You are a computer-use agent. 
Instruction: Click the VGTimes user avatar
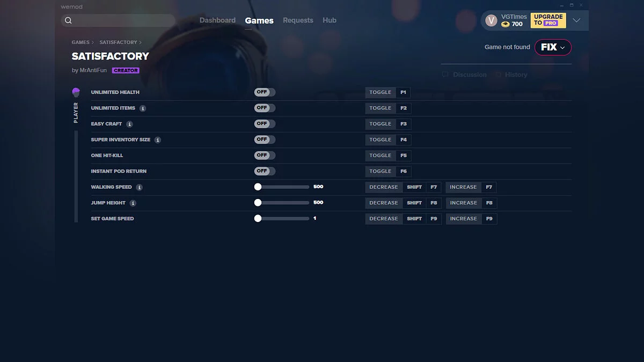tap(491, 20)
